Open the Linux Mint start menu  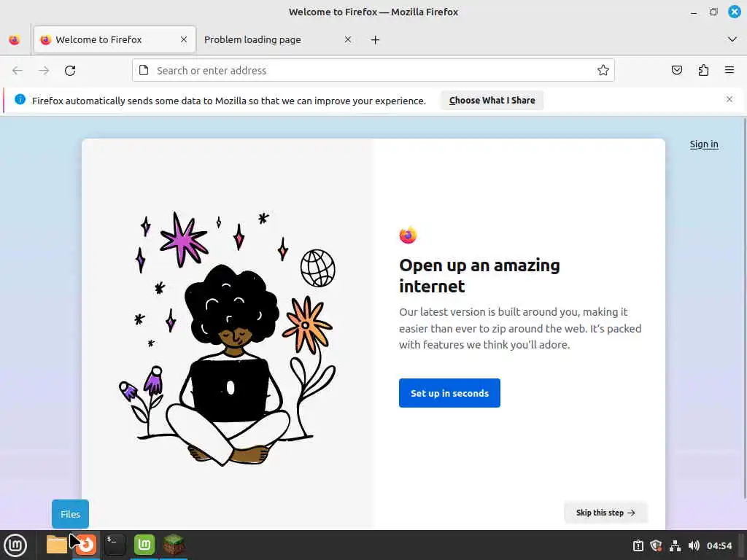click(16, 545)
